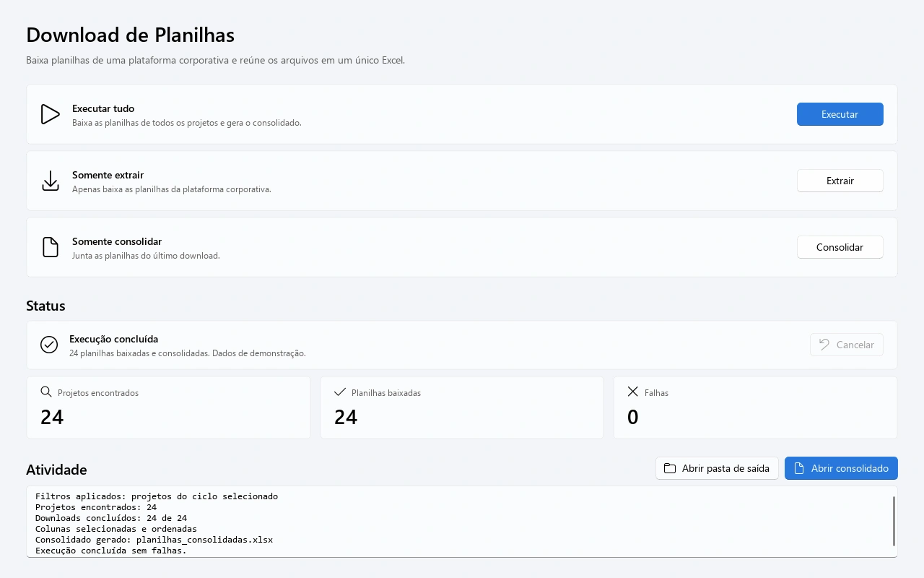The image size is (924, 578).
Task: Click the Falhas count value 0
Action: pyautogui.click(x=633, y=417)
